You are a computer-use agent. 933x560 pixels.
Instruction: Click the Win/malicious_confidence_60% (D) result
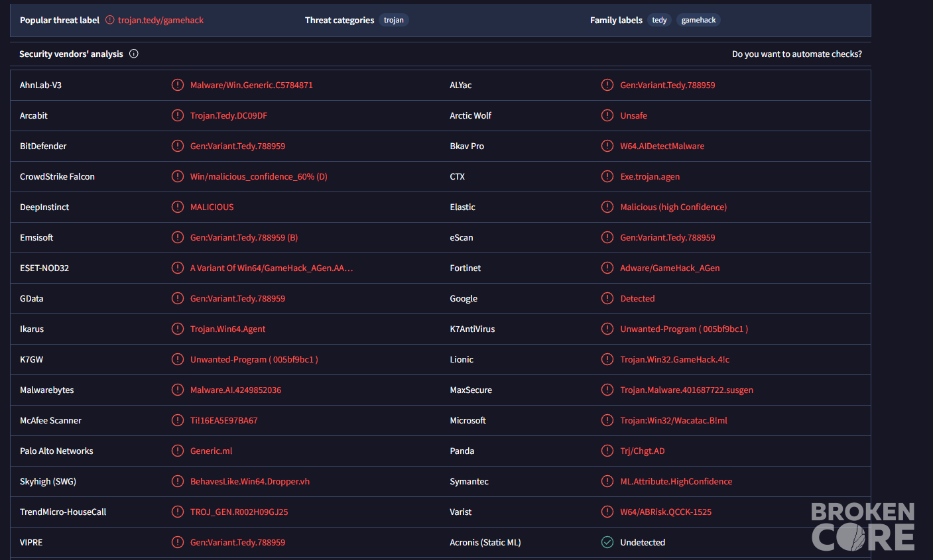point(259,176)
